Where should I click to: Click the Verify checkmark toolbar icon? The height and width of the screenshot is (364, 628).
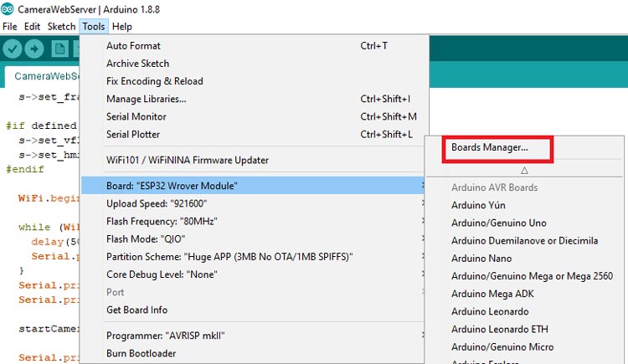(12, 49)
